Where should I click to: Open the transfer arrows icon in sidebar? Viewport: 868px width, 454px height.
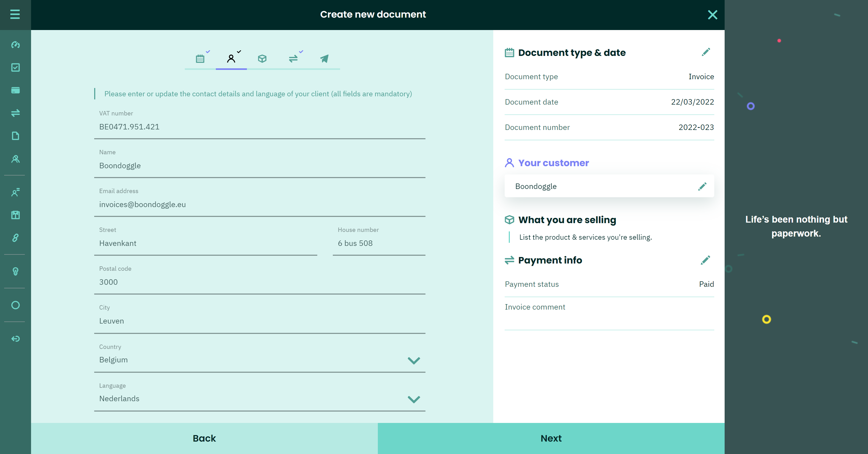(x=16, y=113)
